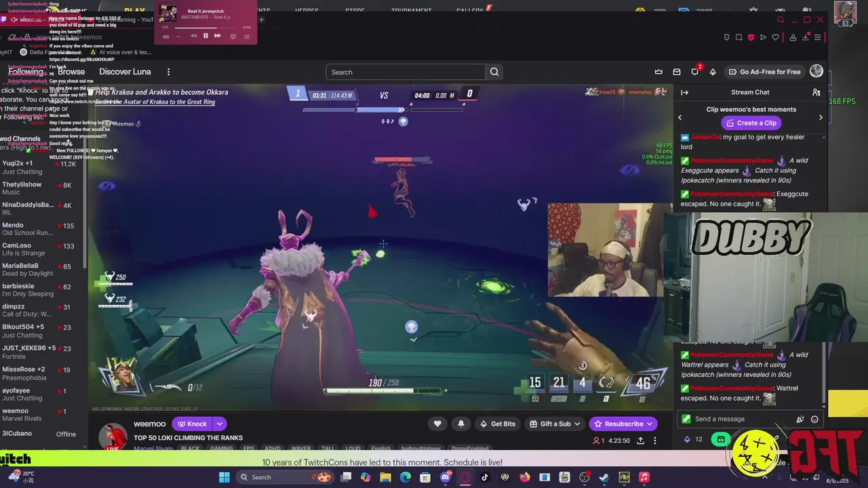Open Mendo channel in sidebar

[42, 228]
